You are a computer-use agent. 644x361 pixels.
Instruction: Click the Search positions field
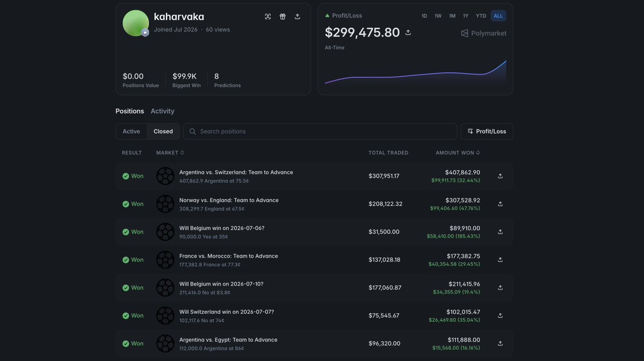pyautogui.click(x=320, y=131)
